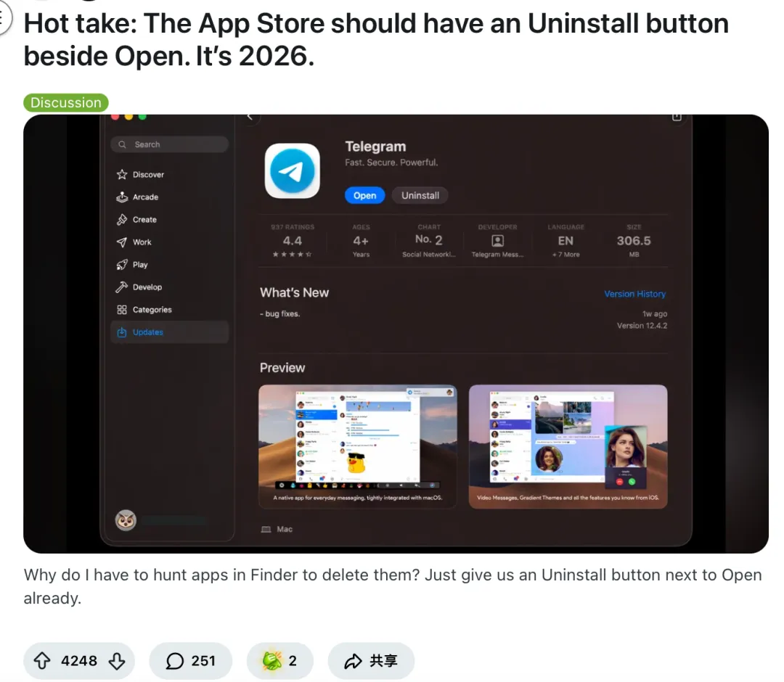The width and height of the screenshot is (784, 682).
Task: Open the Discover section label
Action: point(148,174)
